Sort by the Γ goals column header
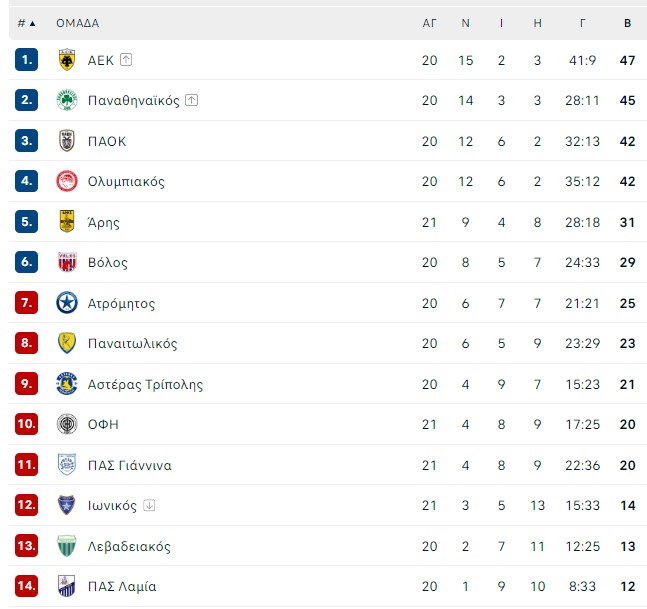The image size is (647, 609). coord(582,23)
